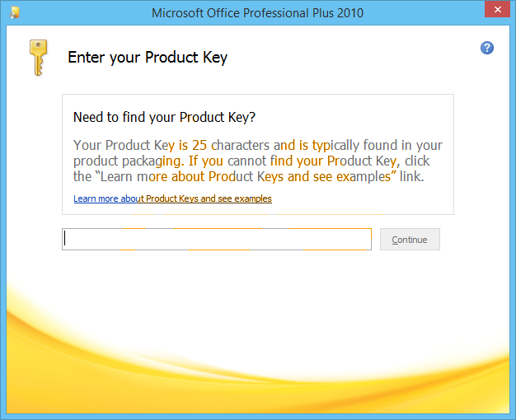Viewport: 516px width, 420px height.
Task: Click the words 'Your Product Key' starting the description
Action: pyautogui.click(x=124, y=145)
